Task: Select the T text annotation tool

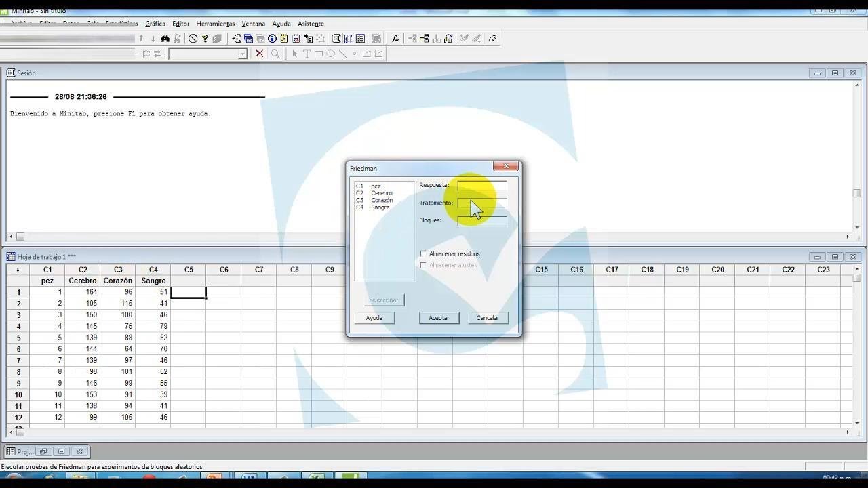Action: (x=307, y=54)
